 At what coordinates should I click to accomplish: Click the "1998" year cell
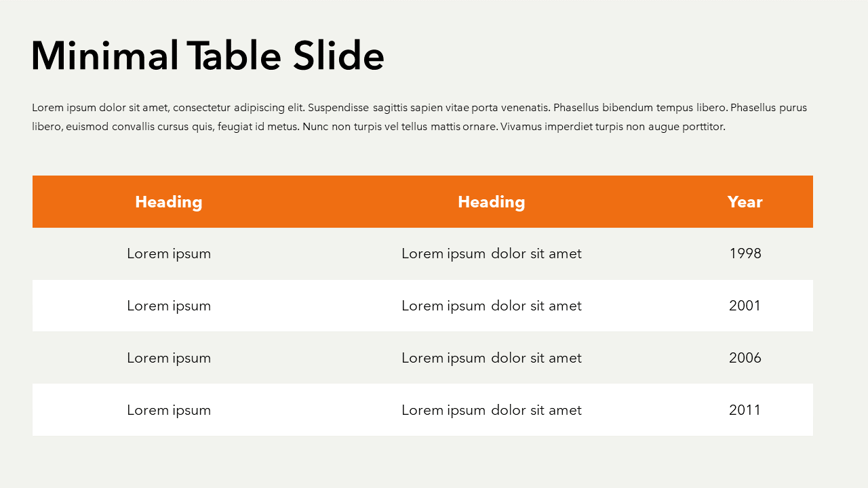[x=745, y=253]
